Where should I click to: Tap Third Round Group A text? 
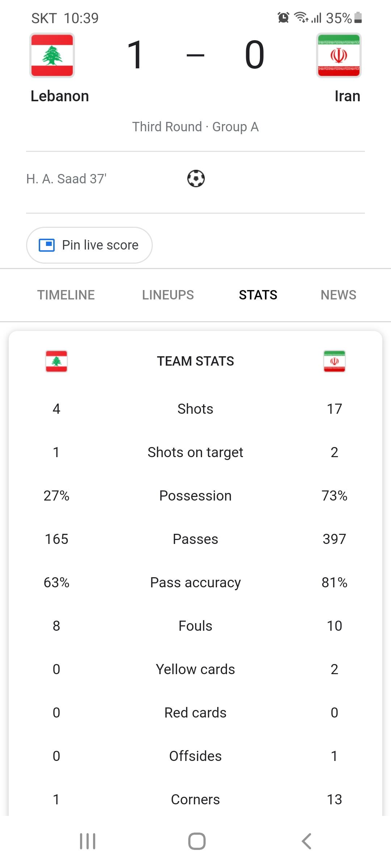click(x=195, y=127)
